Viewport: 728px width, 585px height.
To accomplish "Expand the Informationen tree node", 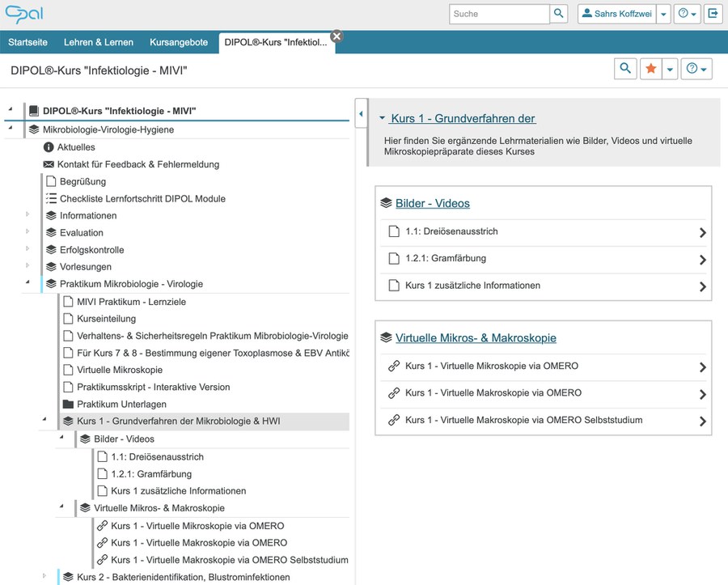I will click(x=27, y=215).
